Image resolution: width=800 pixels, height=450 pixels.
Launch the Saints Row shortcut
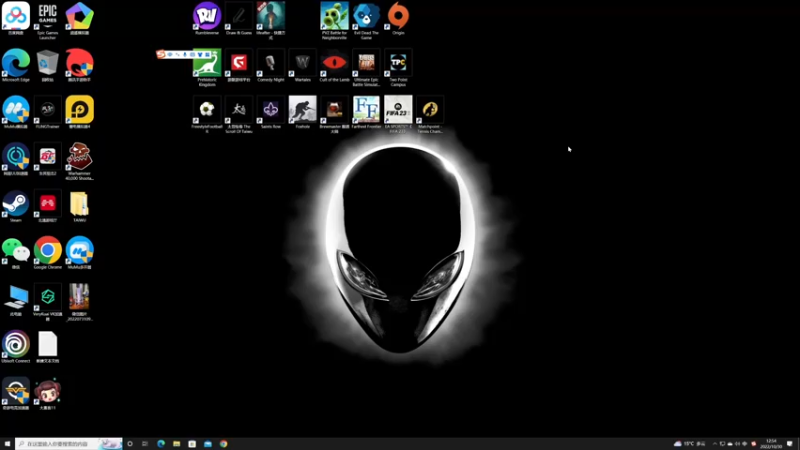[270, 112]
